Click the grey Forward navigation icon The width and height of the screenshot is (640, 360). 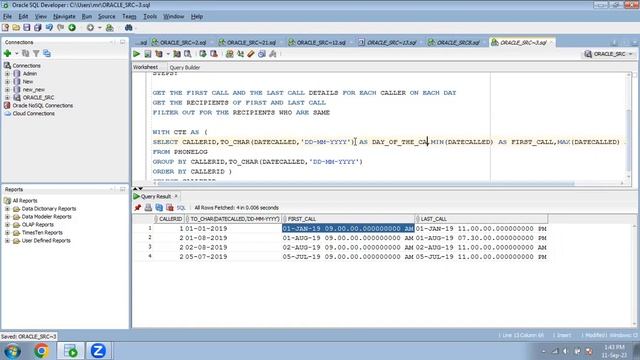click(x=90, y=28)
